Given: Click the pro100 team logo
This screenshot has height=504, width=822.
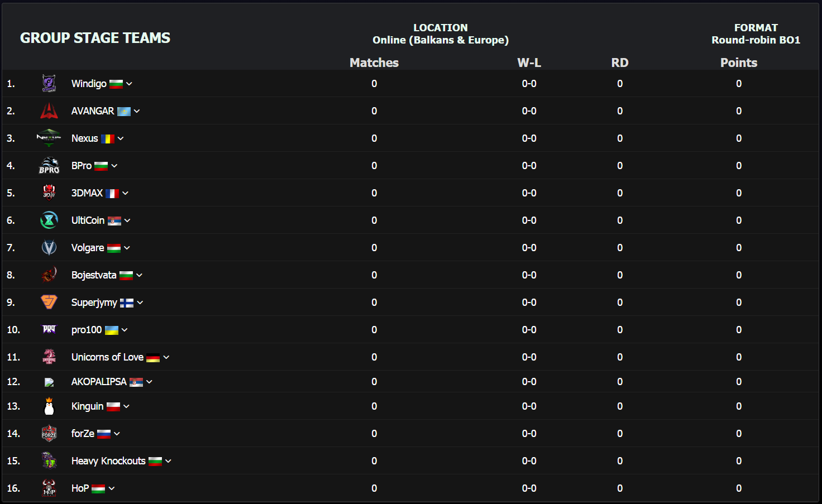Looking at the screenshot, I should 49,329.
